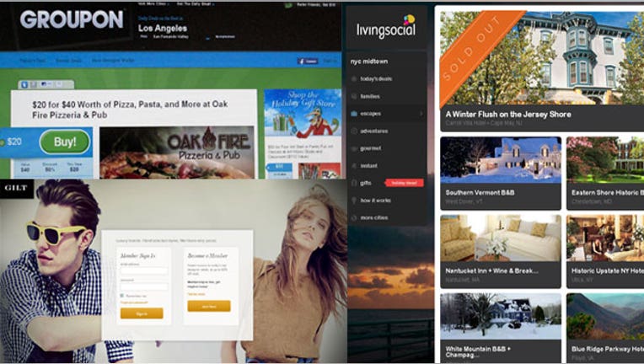Click the families sidebar icon

coord(354,96)
